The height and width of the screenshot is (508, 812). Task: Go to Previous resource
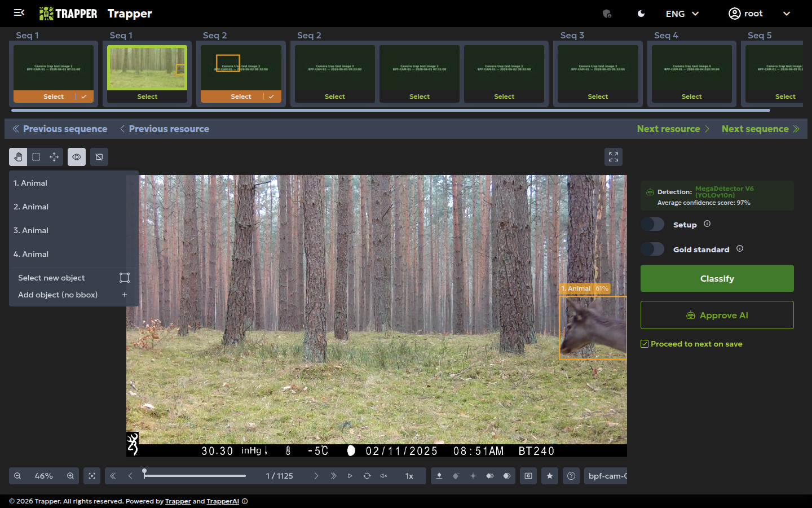[164, 129]
